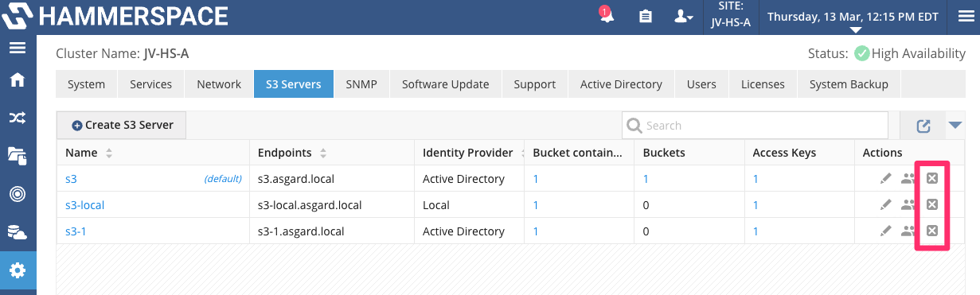Open the s3 server name link
The width and height of the screenshot is (980, 295).
[x=71, y=179]
